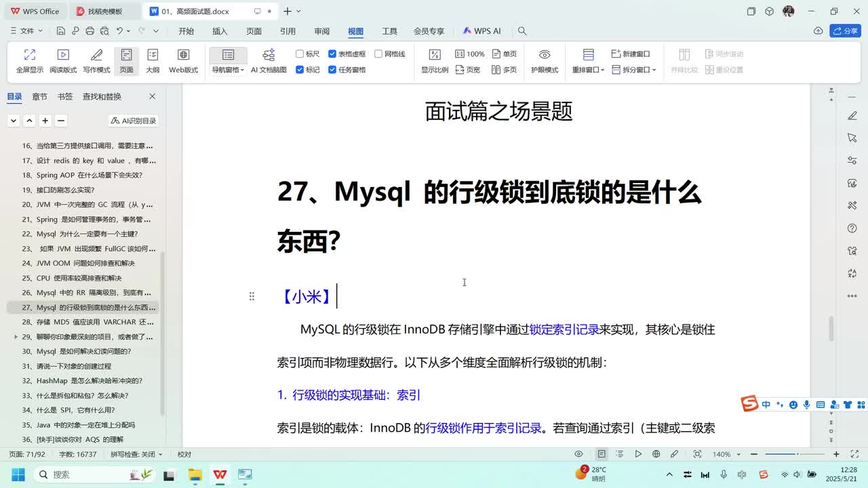Open display ratio dialog (显示比例)

click(x=435, y=61)
